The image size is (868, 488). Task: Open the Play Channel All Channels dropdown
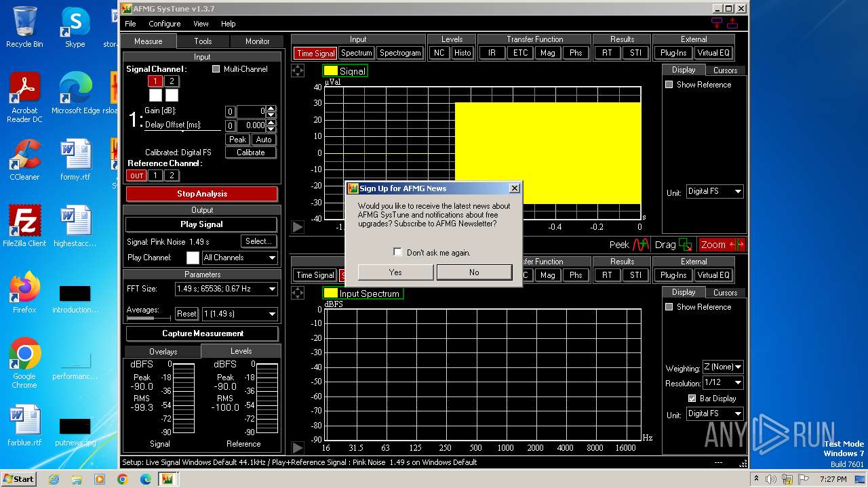point(240,258)
